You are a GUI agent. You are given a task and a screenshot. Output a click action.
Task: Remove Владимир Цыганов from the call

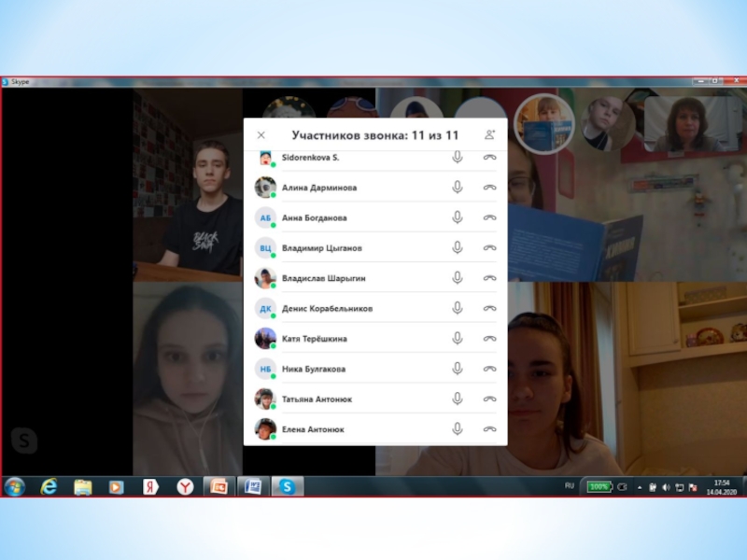(x=489, y=248)
